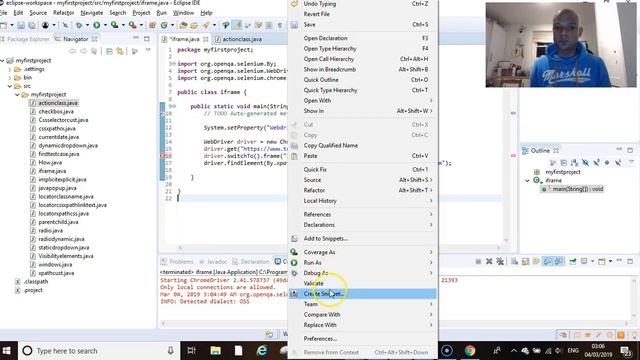Expand the .settings folder
Image resolution: width=640 pixels, height=360 pixels.
[10, 69]
